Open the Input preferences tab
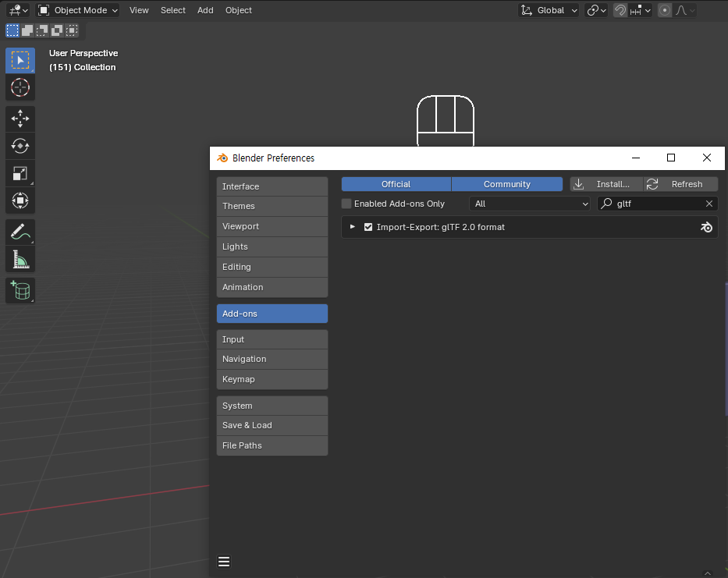The width and height of the screenshot is (728, 578). [x=272, y=339]
